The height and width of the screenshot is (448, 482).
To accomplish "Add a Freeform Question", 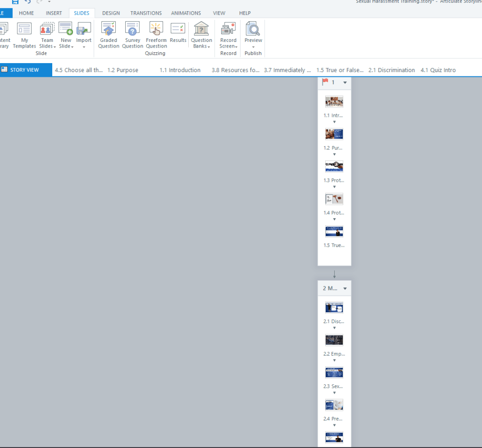I will [x=156, y=30].
